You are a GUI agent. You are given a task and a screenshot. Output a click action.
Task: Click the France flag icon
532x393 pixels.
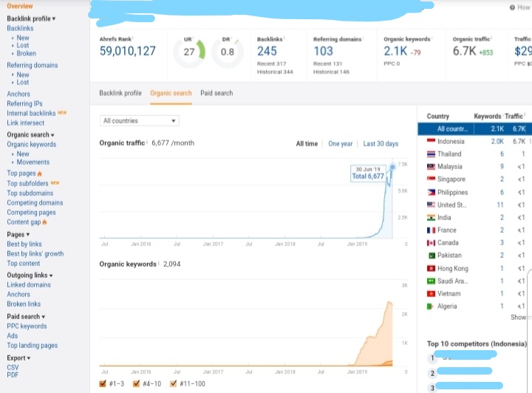pyautogui.click(x=431, y=230)
